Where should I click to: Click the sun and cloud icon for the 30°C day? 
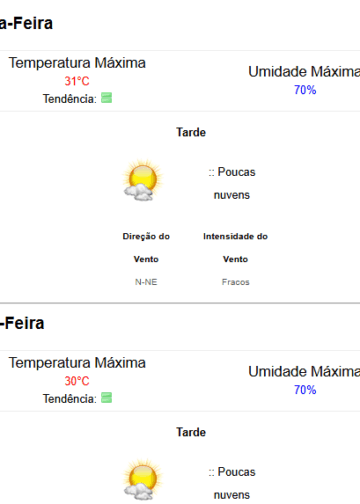click(x=143, y=480)
